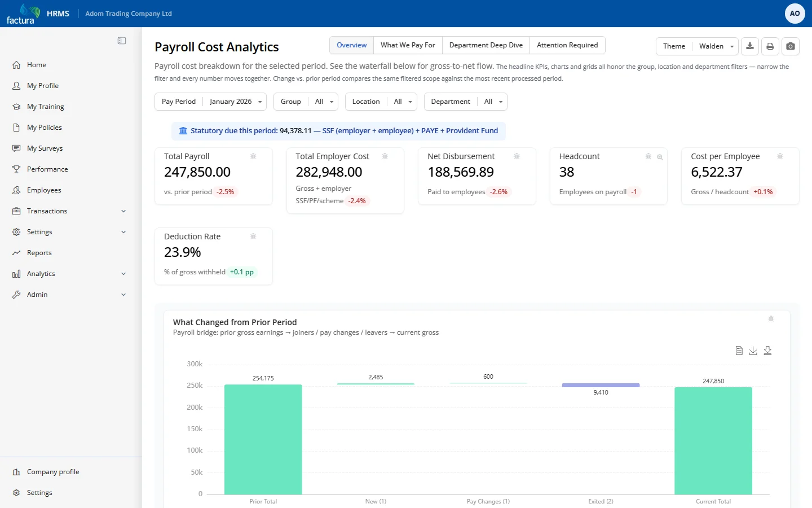Click the bug icon on the Deduction Rate card
The image size is (812, 508).
click(x=253, y=237)
